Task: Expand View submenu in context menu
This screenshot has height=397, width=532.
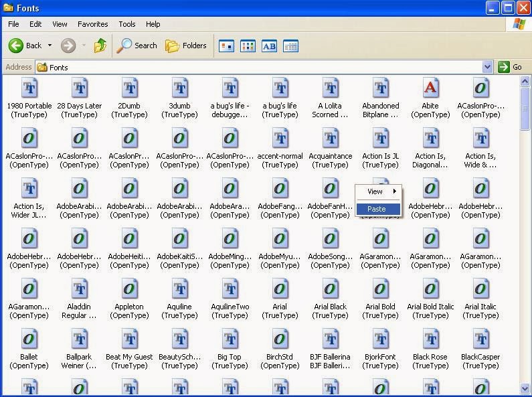Action: click(378, 191)
